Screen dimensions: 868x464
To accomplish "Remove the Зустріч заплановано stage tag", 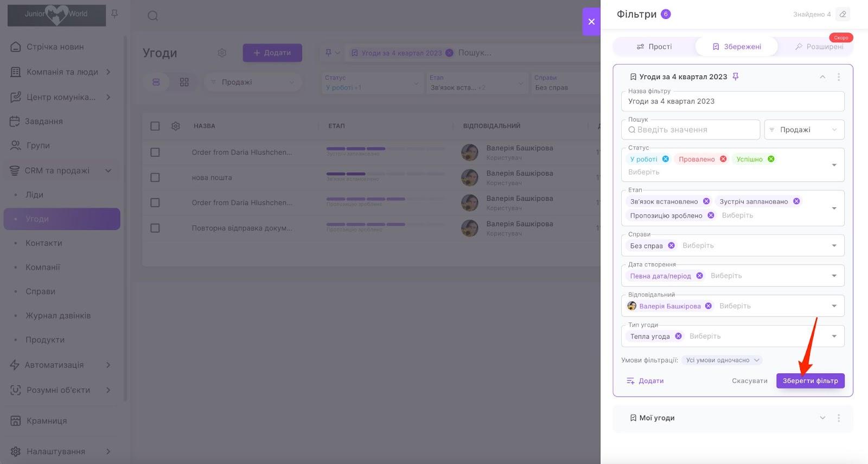I will click(796, 201).
